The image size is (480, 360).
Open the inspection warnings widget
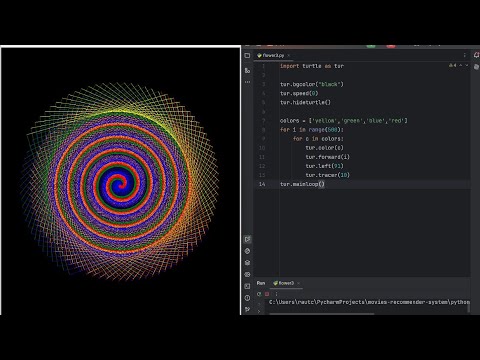click(x=452, y=66)
